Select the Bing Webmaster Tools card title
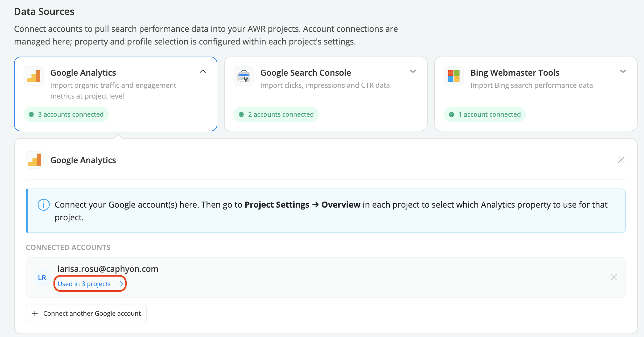Image resolution: width=644 pixels, height=337 pixels. tap(515, 73)
